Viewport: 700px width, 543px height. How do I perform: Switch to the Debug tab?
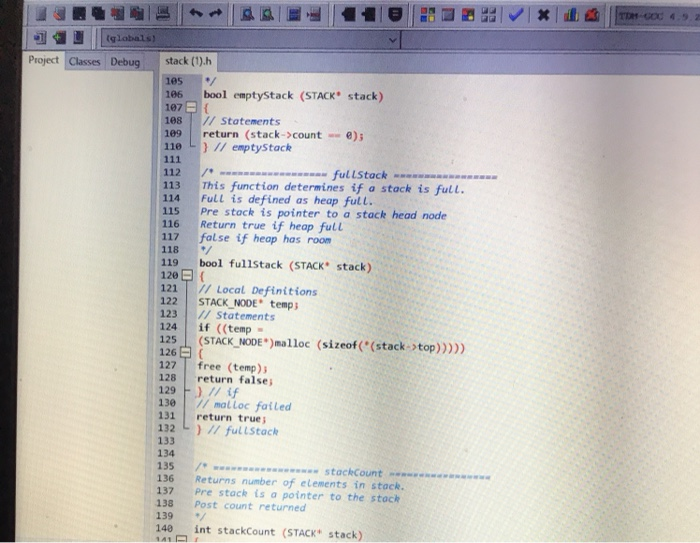125,62
